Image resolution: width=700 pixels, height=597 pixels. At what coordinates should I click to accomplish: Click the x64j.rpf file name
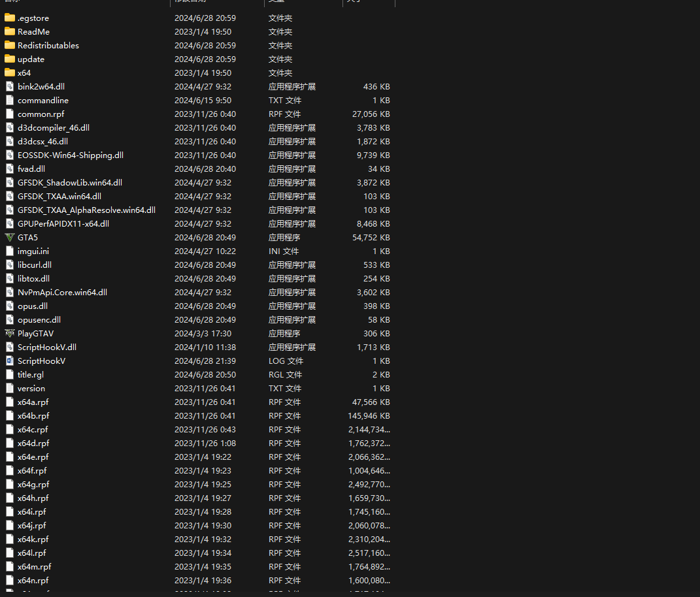coord(31,526)
